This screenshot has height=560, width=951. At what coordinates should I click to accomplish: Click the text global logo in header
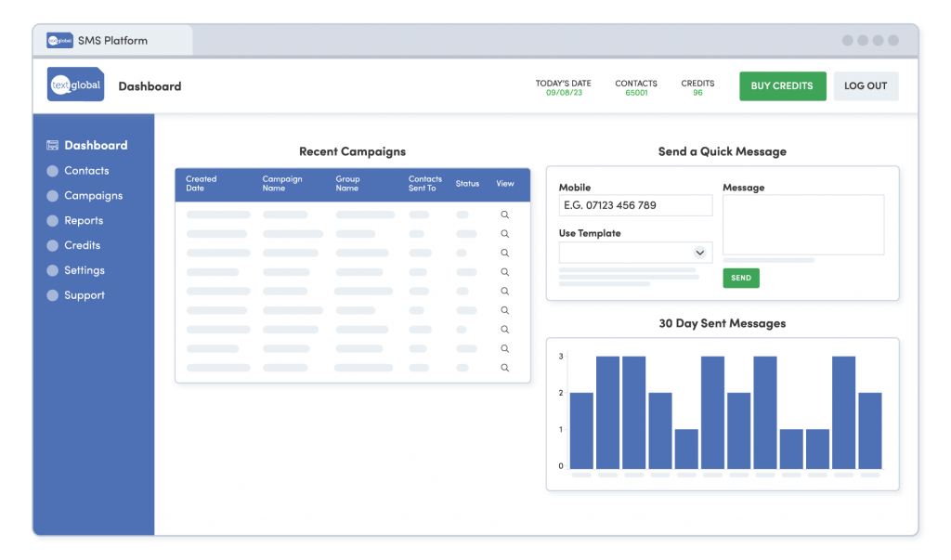coord(75,85)
